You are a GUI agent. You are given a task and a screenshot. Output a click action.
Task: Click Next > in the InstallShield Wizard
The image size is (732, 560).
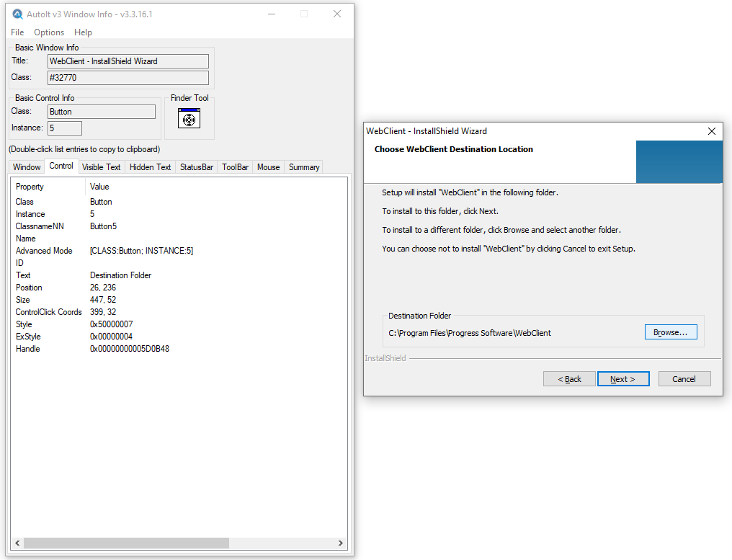[x=623, y=379]
